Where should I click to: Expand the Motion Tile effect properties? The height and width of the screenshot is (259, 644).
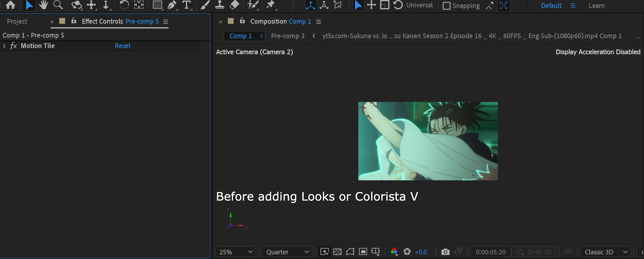4,46
